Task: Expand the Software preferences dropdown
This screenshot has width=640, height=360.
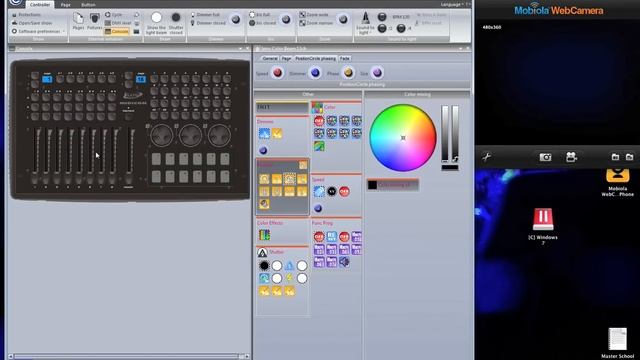Action: tap(38, 31)
